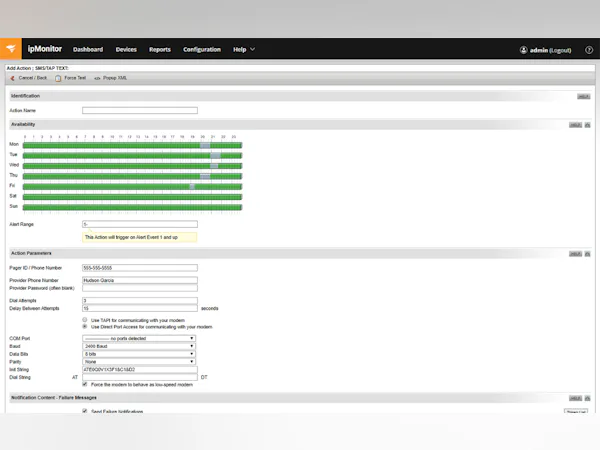Open the Devices menu

click(x=126, y=49)
